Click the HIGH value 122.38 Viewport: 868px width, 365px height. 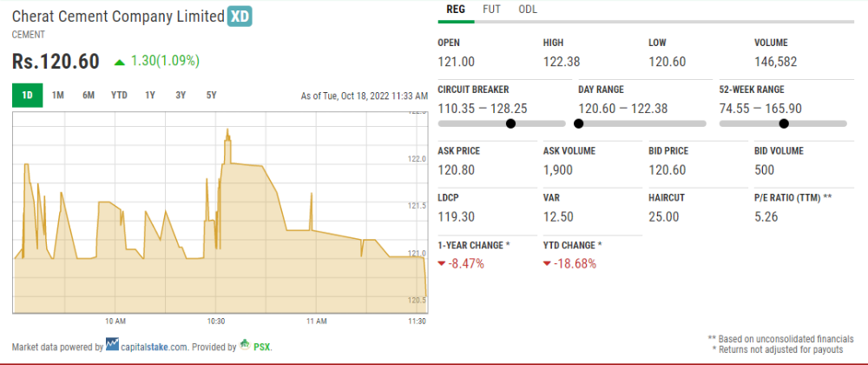click(562, 62)
